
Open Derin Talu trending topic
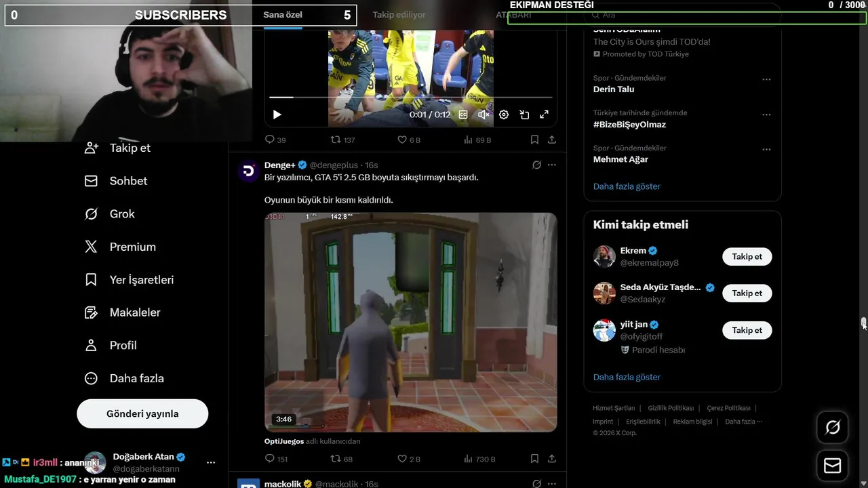(614, 89)
